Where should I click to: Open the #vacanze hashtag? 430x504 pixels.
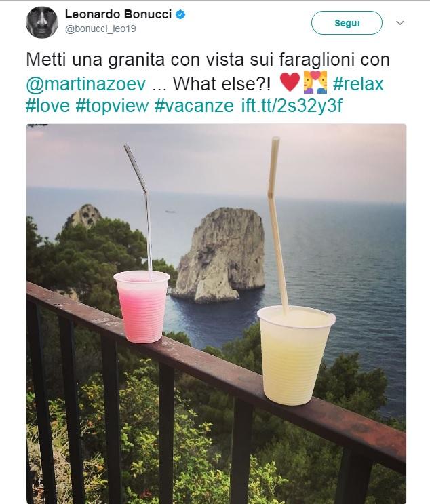tap(194, 105)
